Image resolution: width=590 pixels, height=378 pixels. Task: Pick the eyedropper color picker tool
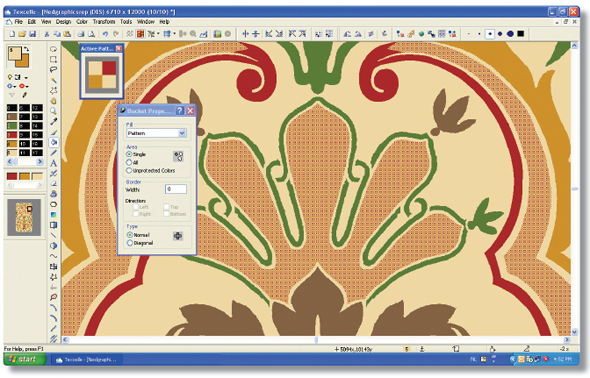point(53,121)
